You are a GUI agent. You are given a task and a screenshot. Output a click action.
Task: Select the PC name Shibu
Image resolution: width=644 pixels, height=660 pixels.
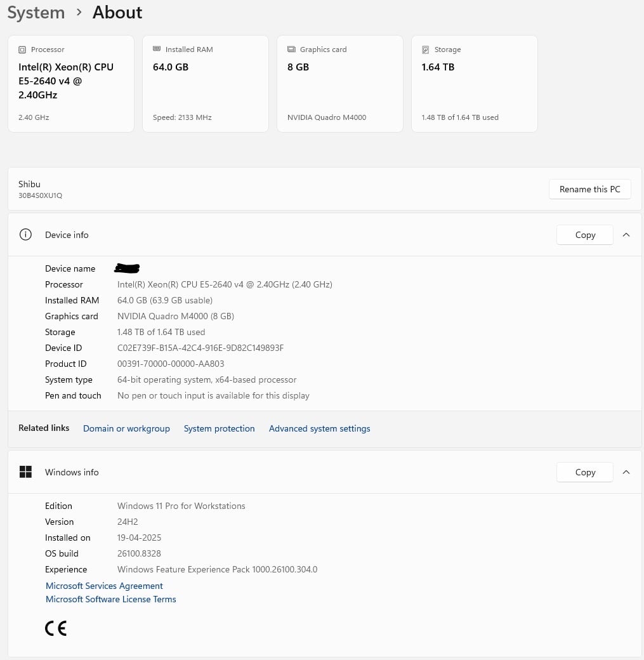(29, 184)
